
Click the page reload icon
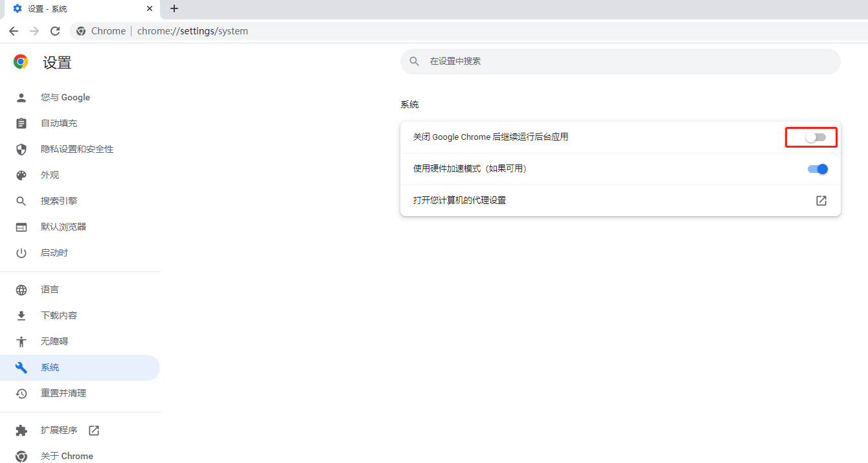55,30
